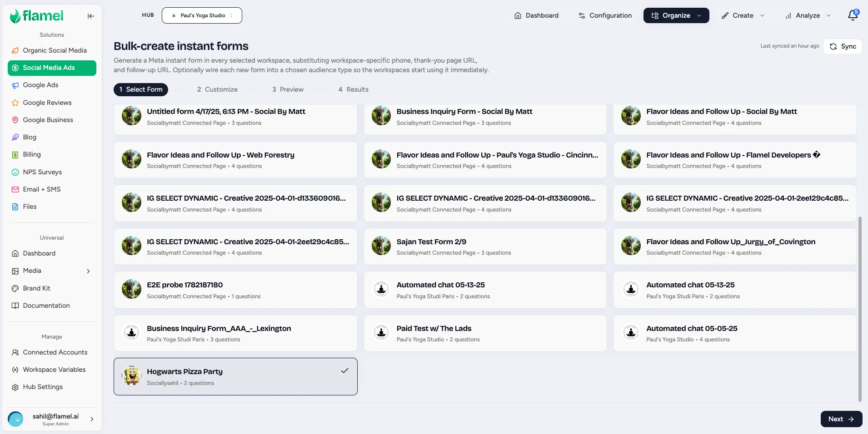This screenshot has height=434, width=868.
Task: Click the Blog feather icon
Action: [x=15, y=137]
